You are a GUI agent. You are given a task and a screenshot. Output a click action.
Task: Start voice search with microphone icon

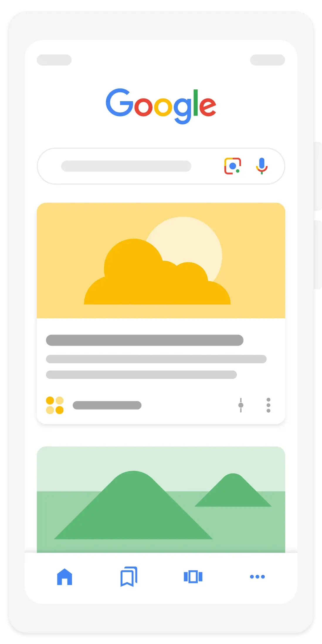[x=262, y=166]
